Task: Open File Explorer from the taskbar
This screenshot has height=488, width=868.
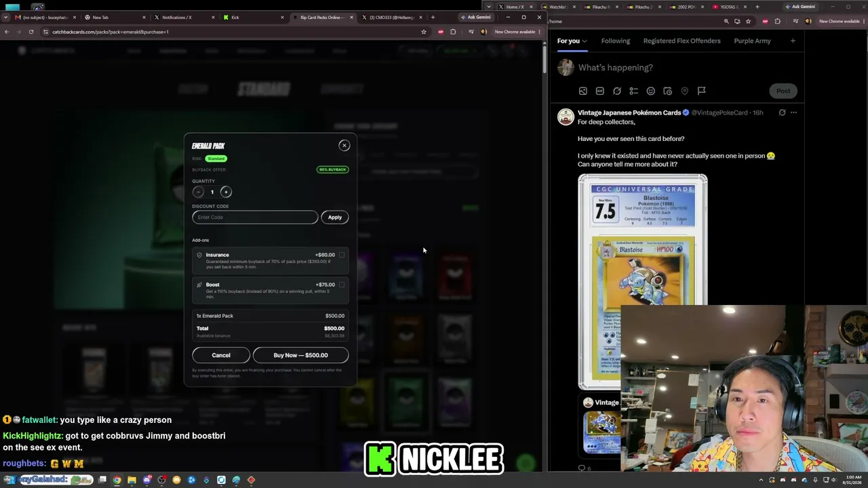Action: coord(132,480)
